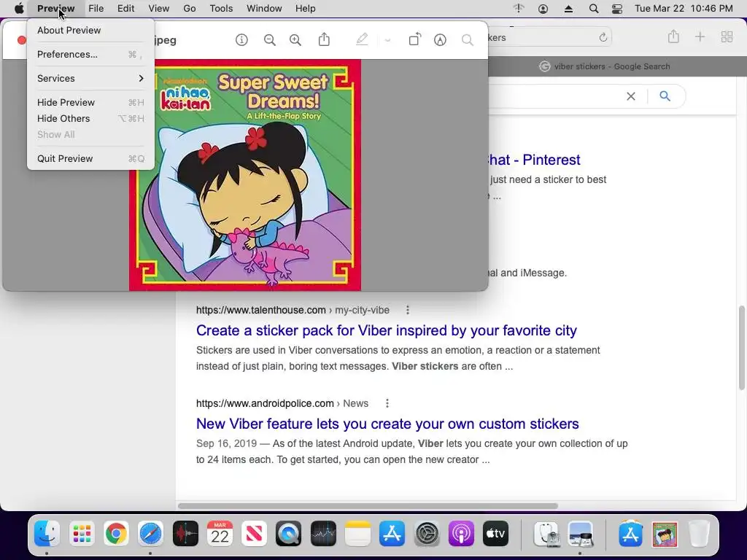Click the Super Sweet Dreams image in Preview
This screenshot has height=560, width=747.
[245, 175]
